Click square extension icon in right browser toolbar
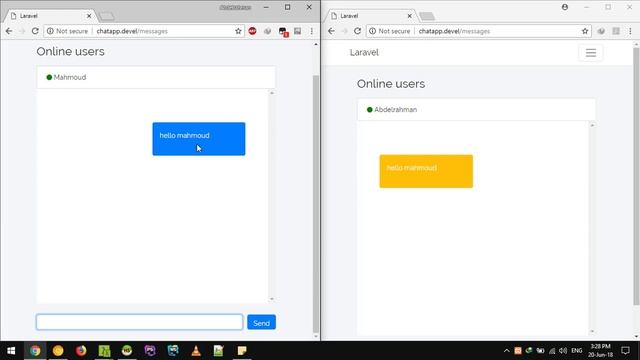The height and width of the screenshot is (360, 640). tap(616, 31)
